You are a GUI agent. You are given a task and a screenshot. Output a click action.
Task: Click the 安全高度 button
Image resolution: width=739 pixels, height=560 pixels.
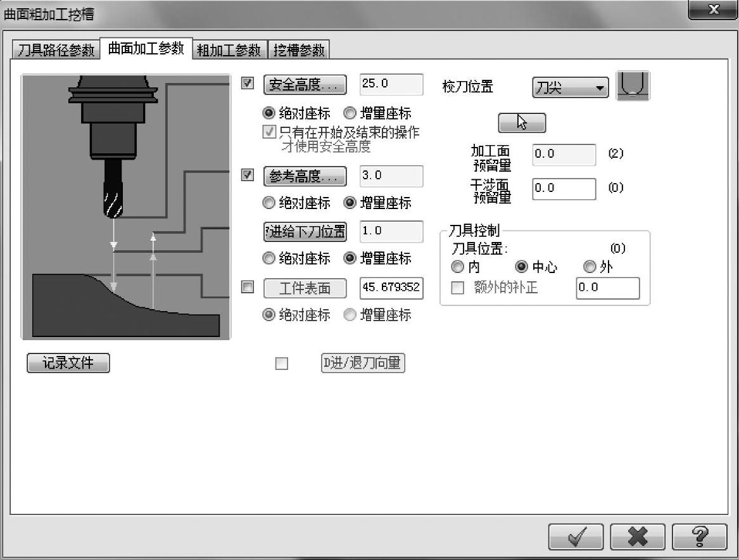(x=305, y=85)
